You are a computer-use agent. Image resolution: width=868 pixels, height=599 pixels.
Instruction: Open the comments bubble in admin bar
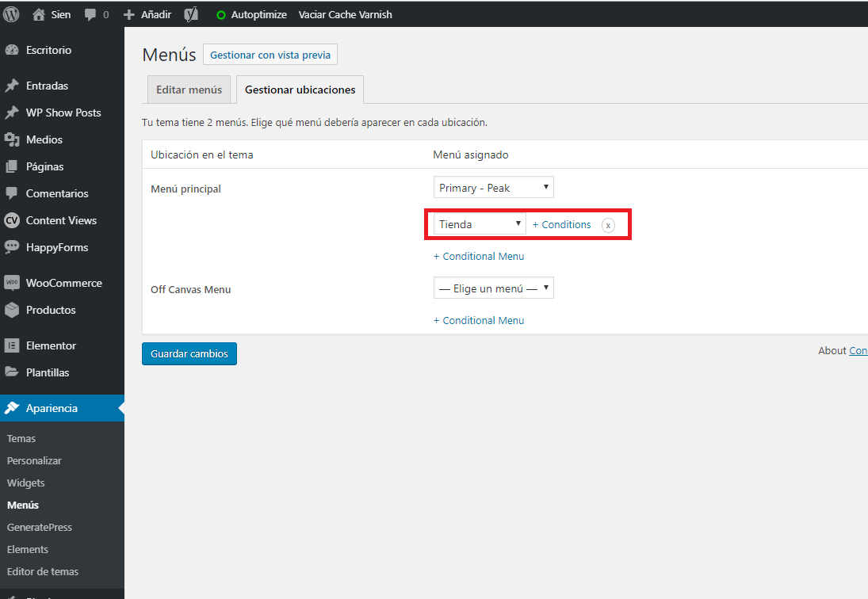tap(90, 14)
